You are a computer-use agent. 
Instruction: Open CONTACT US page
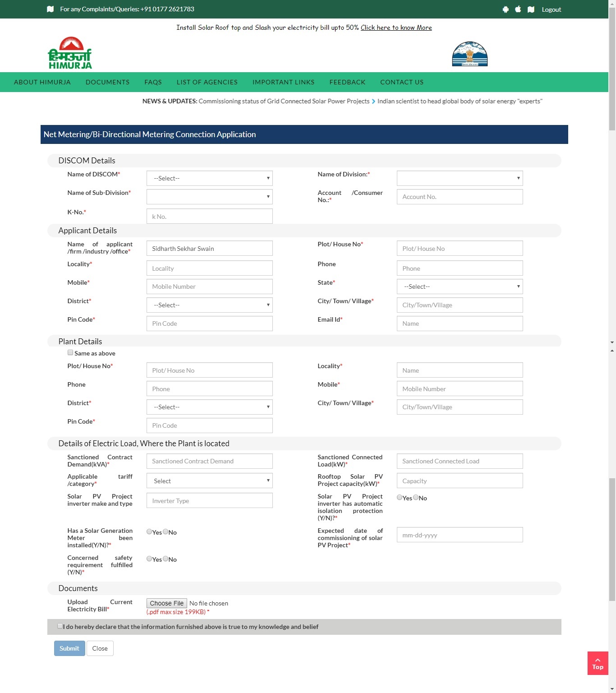[402, 82]
